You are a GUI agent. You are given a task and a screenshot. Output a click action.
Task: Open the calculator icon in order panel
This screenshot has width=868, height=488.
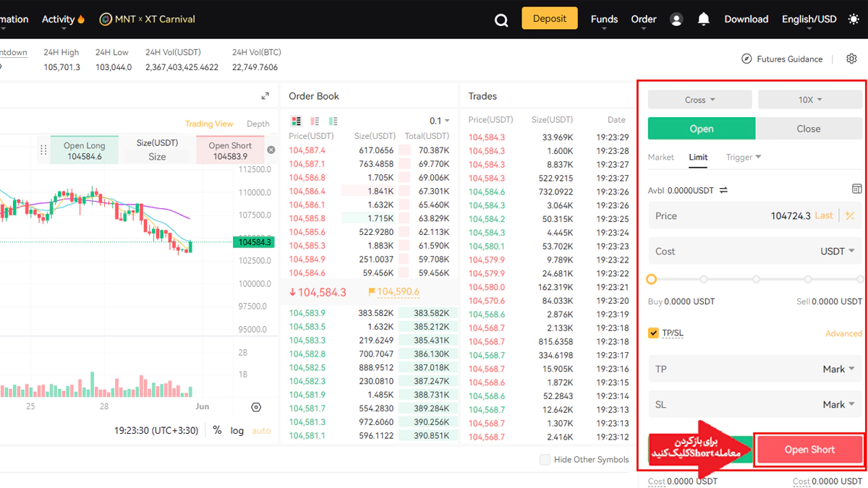click(x=857, y=189)
